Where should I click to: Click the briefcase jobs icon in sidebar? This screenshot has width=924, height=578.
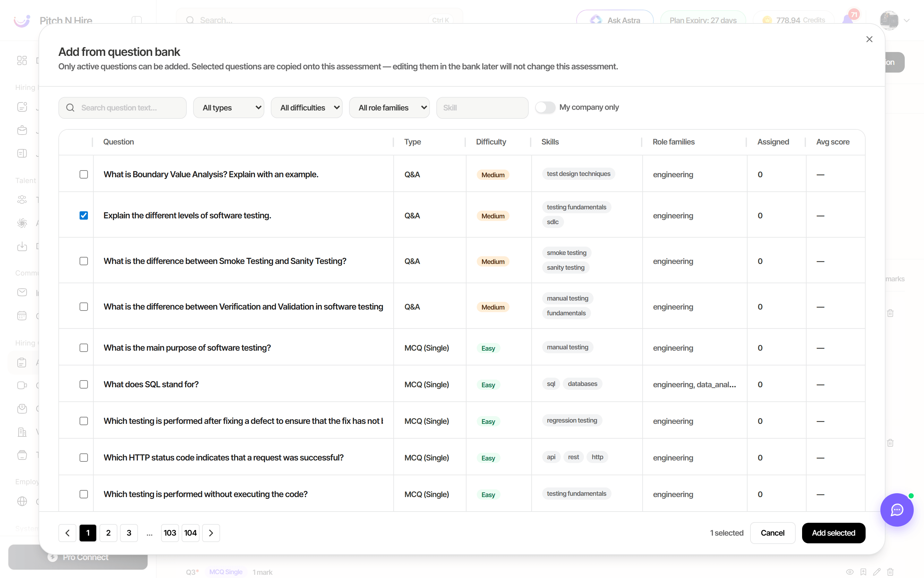22,130
